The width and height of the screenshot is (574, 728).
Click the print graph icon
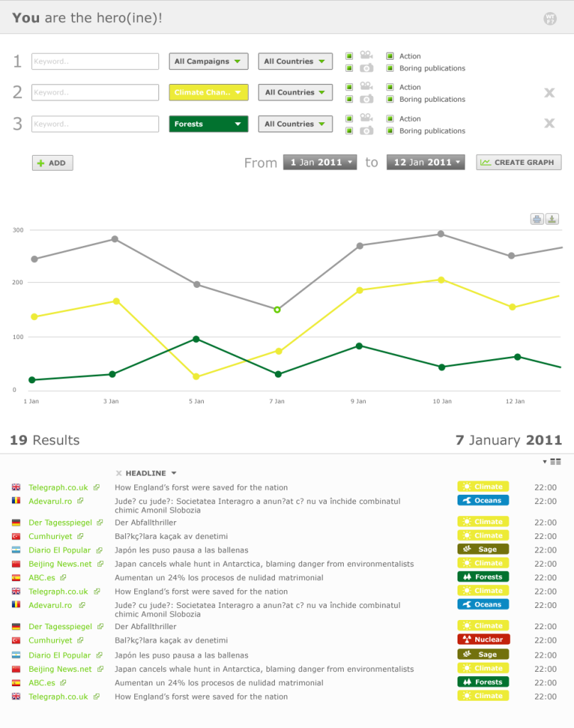pos(537,219)
